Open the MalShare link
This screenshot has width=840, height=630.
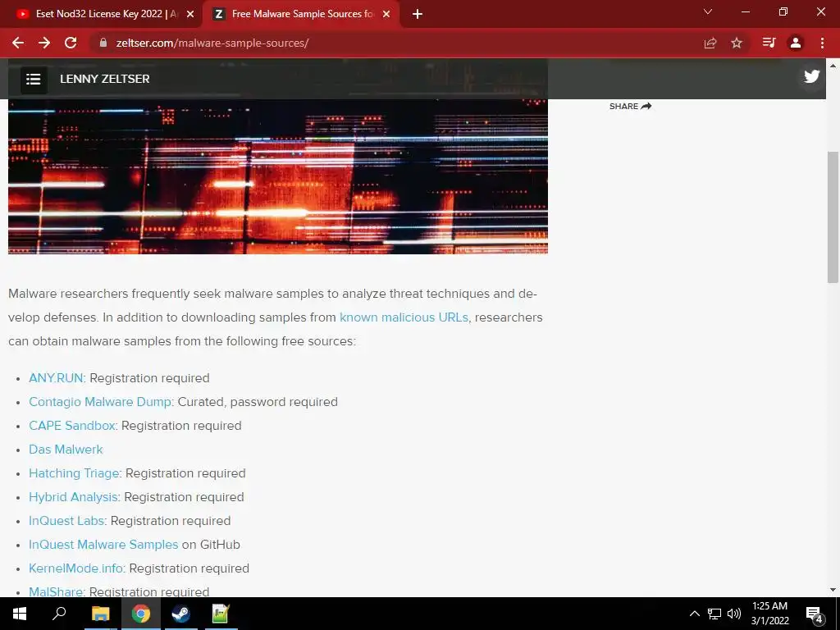[x=56, y=591]
